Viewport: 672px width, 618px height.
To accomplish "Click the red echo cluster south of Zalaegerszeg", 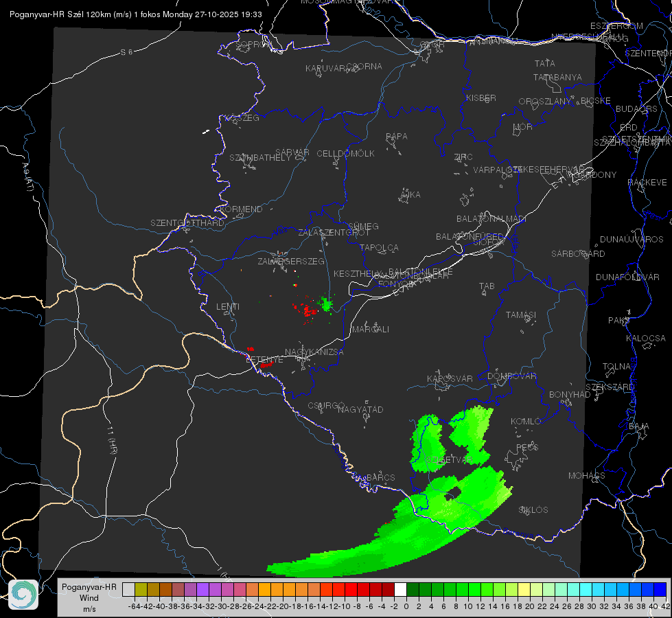I will pos(306,310).
